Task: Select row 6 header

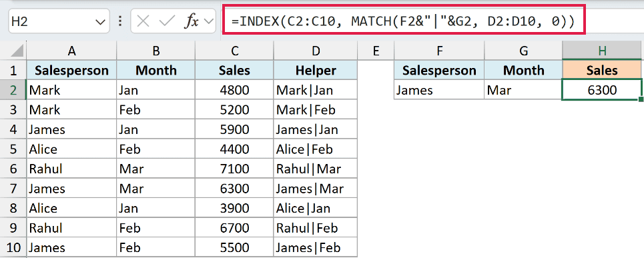Action: 13,169
